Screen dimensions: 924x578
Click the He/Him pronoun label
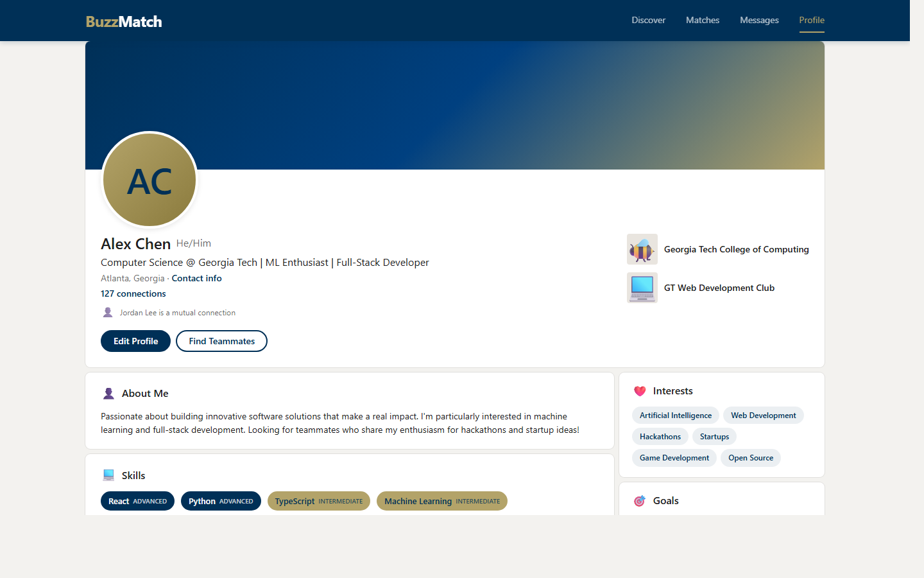[x=194, y=243]
